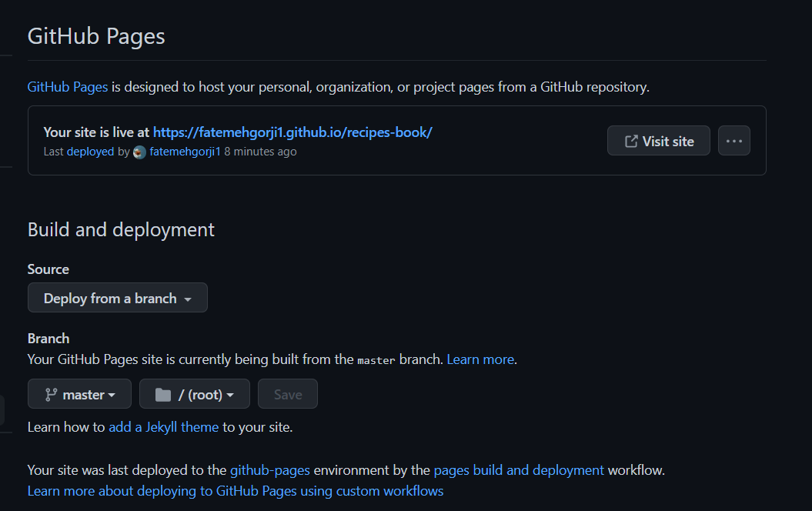Click the 'deployed' link

tap(90, 152)
